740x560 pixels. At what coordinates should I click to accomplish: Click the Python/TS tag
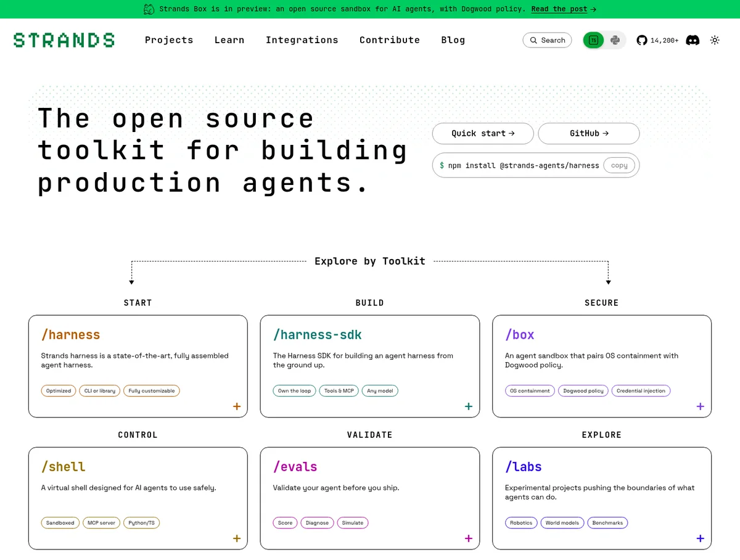(142, 522)
